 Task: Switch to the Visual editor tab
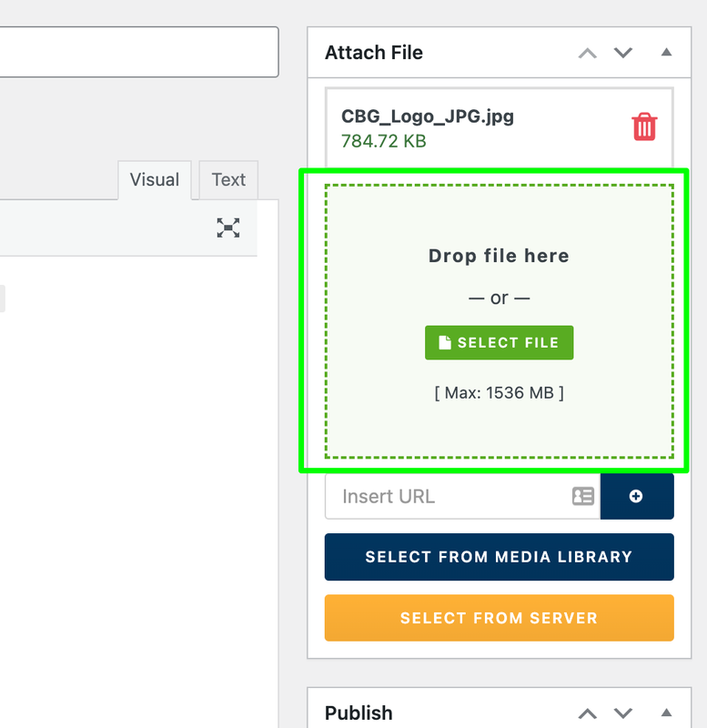click(x=155, y=180)
